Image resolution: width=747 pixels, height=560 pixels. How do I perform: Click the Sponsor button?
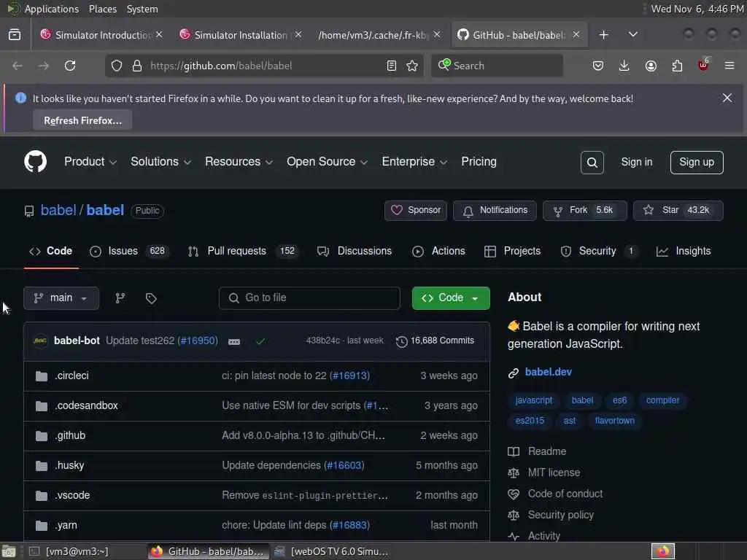click(x=415, y=211)
